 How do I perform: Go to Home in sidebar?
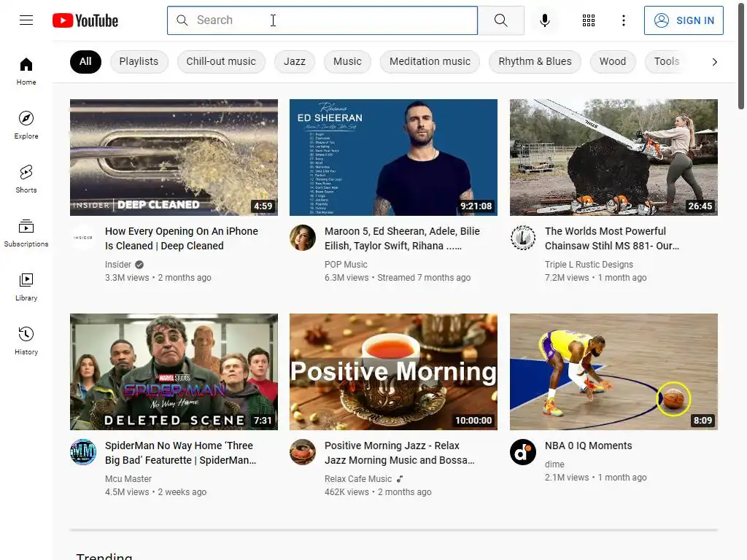[26, 71]
